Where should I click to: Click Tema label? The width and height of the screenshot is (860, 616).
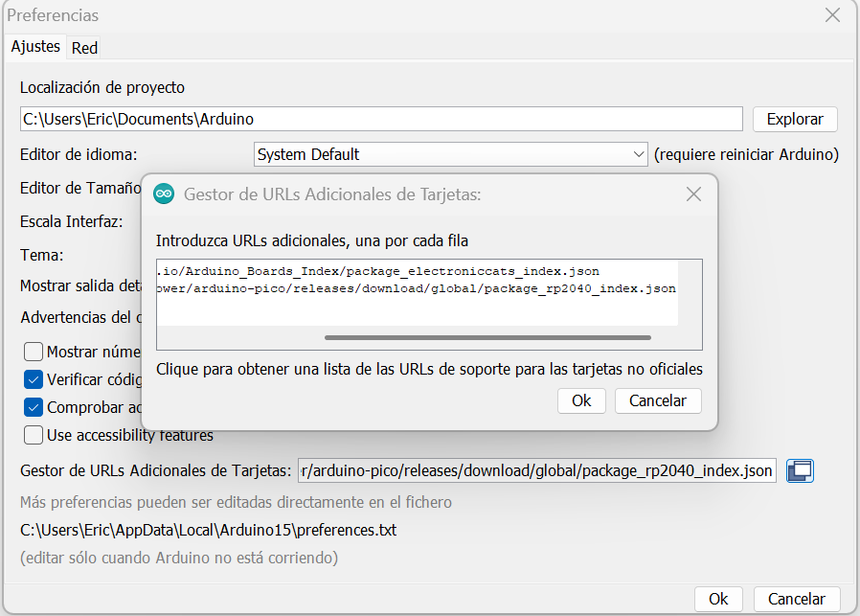point(42,255)
